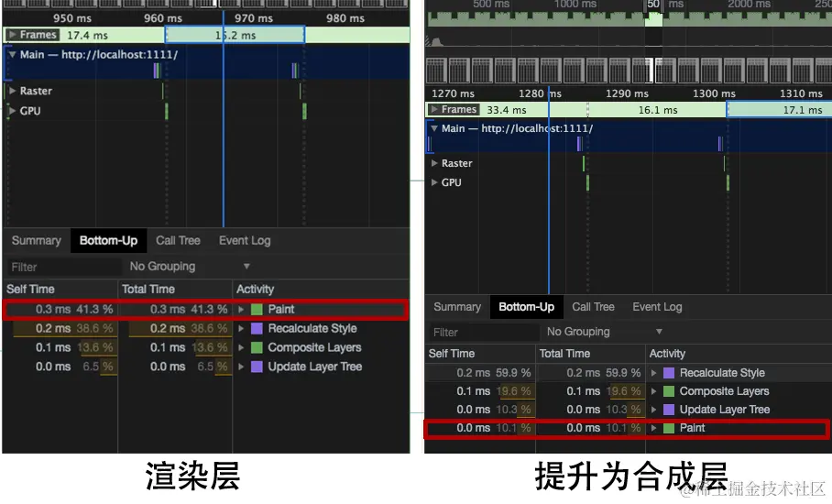Select Composite Layers activity label in right panel
Viewport: 832px width, 504px height.
pos(724,391)
